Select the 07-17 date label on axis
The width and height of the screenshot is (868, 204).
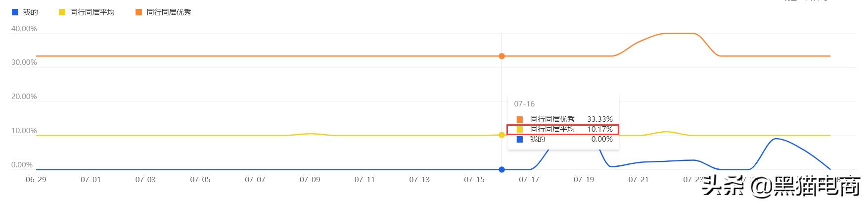tap(529, 180)
